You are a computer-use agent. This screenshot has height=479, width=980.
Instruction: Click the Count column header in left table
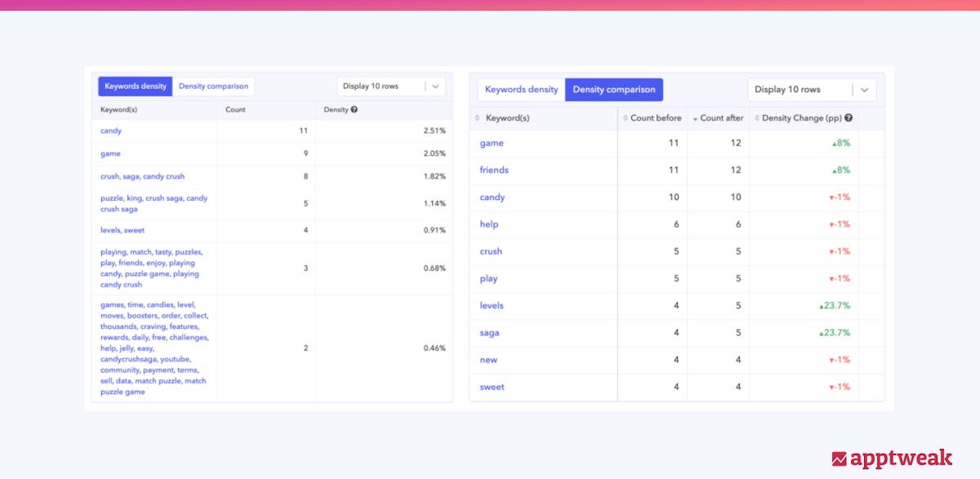[x=235, y=109]
